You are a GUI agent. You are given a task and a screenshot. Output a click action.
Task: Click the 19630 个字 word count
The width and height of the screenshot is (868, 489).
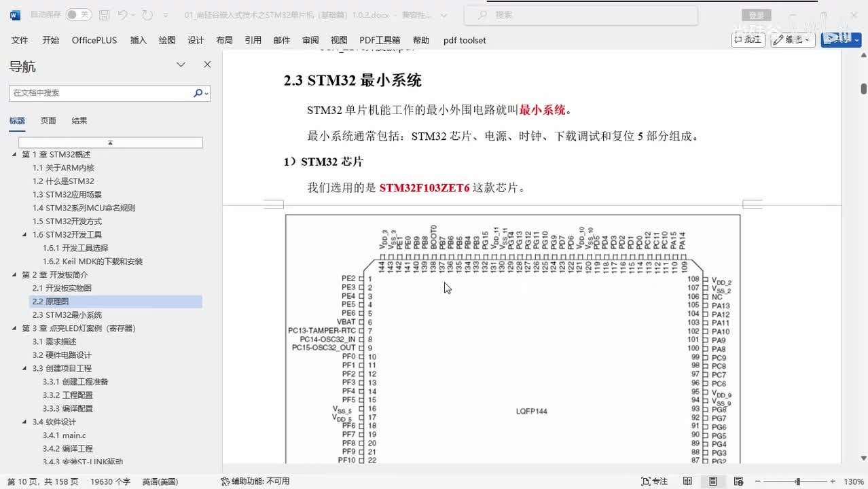(x=110, y=482)
